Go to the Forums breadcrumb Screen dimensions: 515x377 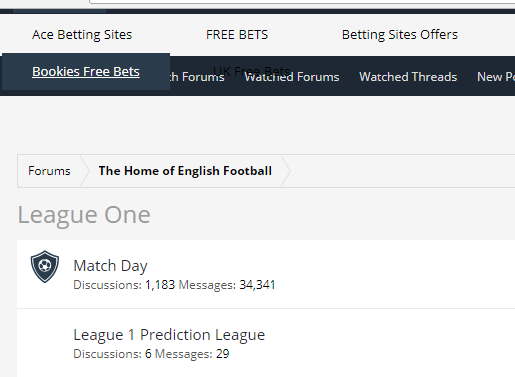[x=49, y=171]
